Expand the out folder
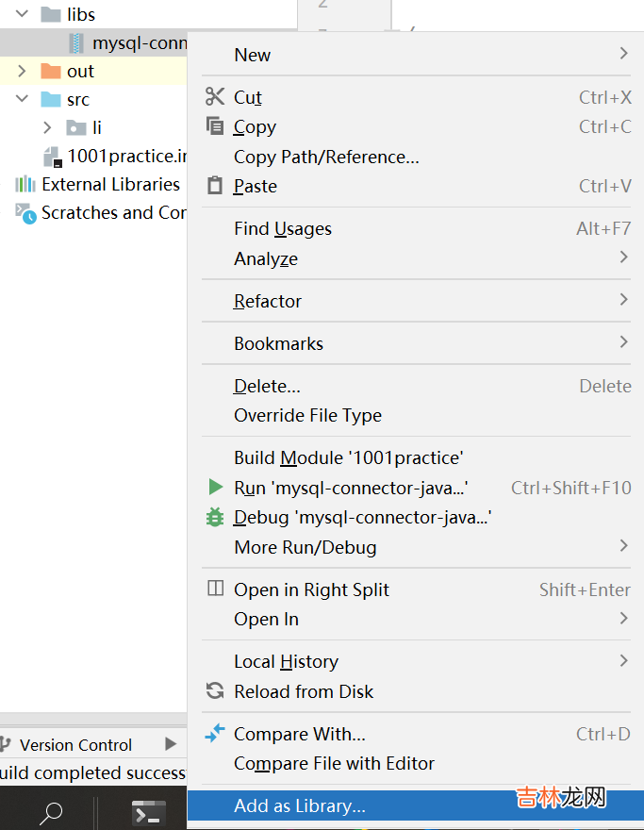Image resolution: width=644 pixels, height=830 pixels. (23, 72)
